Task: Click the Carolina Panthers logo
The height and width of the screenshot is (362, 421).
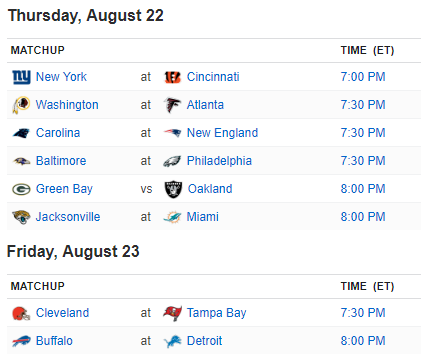Action: (21, 133)
